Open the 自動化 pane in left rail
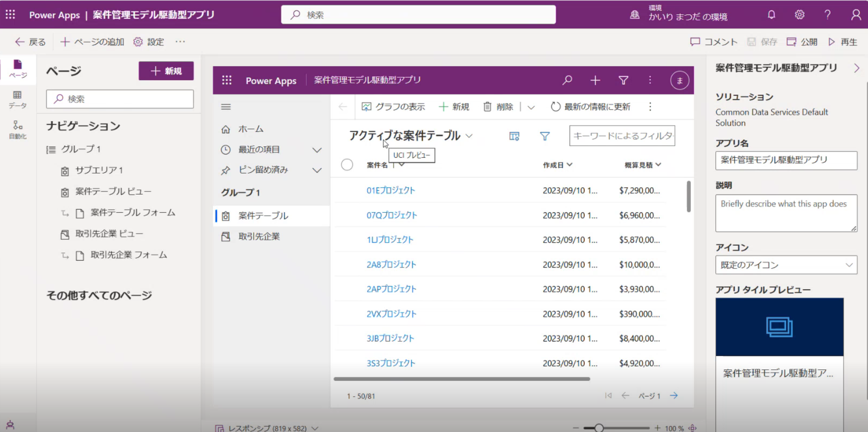The image size is (868, 432). point(17,130)
